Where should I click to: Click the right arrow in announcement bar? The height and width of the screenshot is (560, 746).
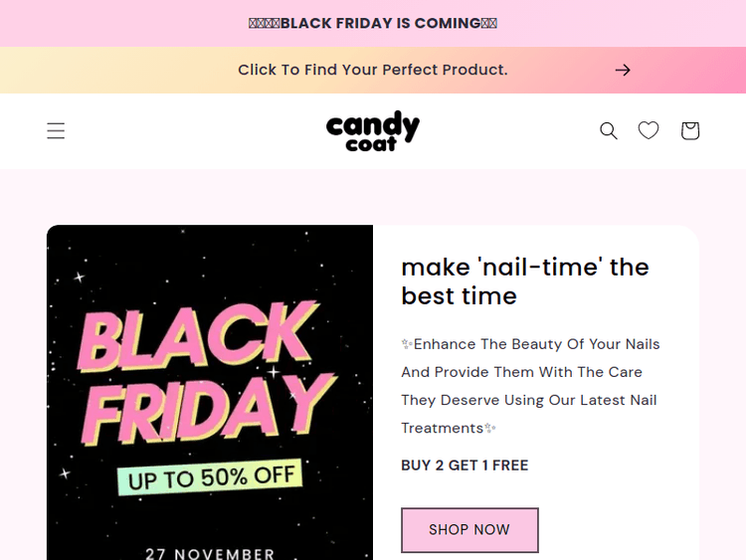tap(623, 70)
